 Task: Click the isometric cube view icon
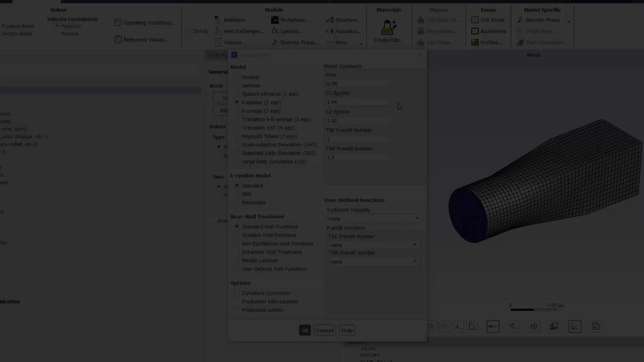[534, 327]
